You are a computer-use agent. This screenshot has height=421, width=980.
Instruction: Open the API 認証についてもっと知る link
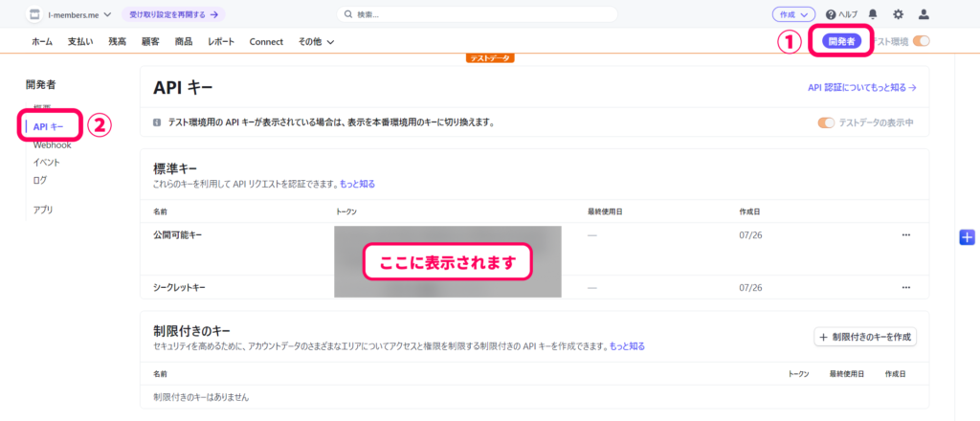[861, 87]
